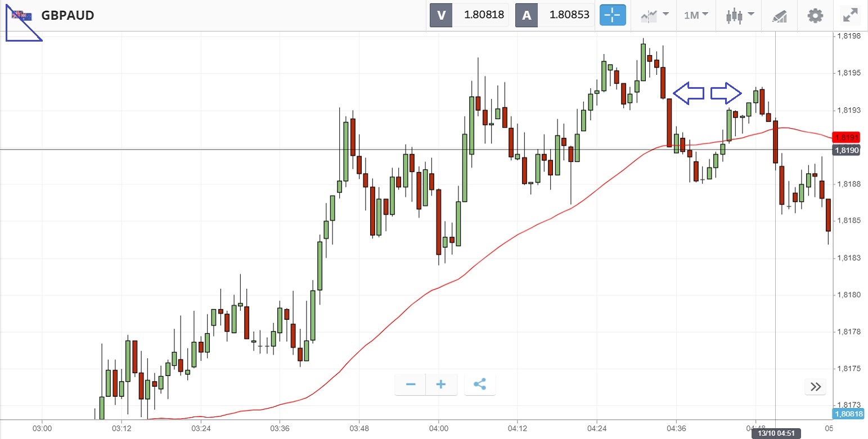This screenshot has height=439, width=868.
Task: Click the GBPAUD instrument name
Action: pyautogui.click(x=68, y=15)
